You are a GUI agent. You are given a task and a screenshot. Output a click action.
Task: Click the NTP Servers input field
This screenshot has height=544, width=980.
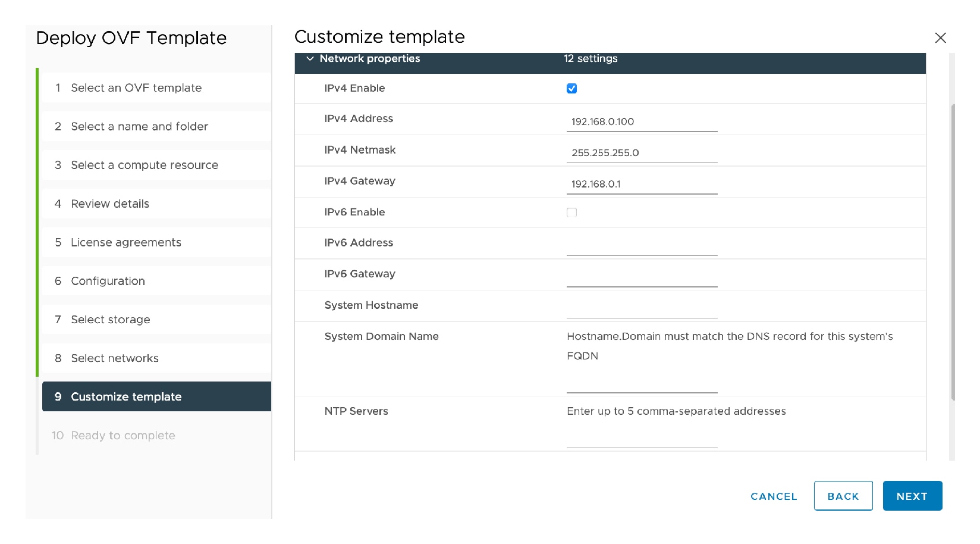(642, 439)
